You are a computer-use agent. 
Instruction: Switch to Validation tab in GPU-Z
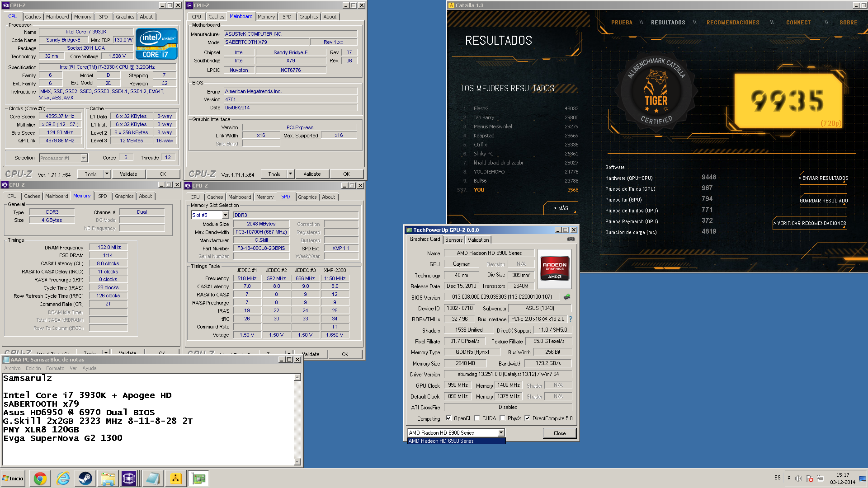point(478,240)
